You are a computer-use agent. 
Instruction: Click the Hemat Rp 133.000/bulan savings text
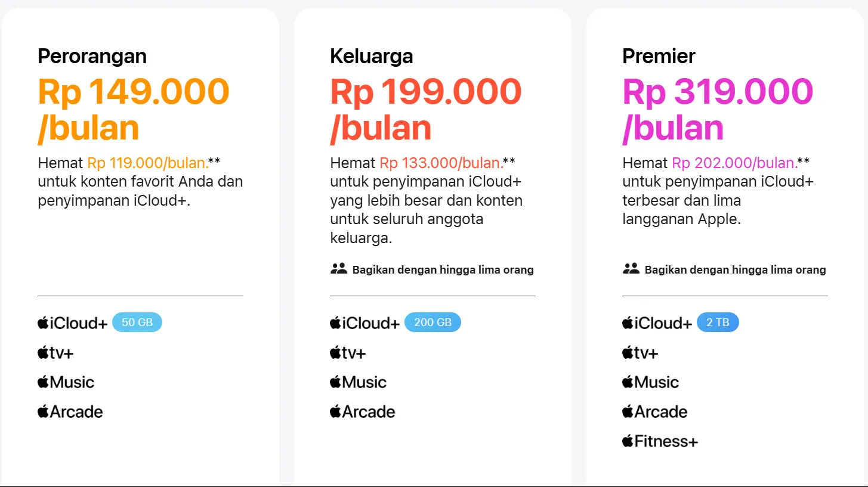tap(422, 163)
